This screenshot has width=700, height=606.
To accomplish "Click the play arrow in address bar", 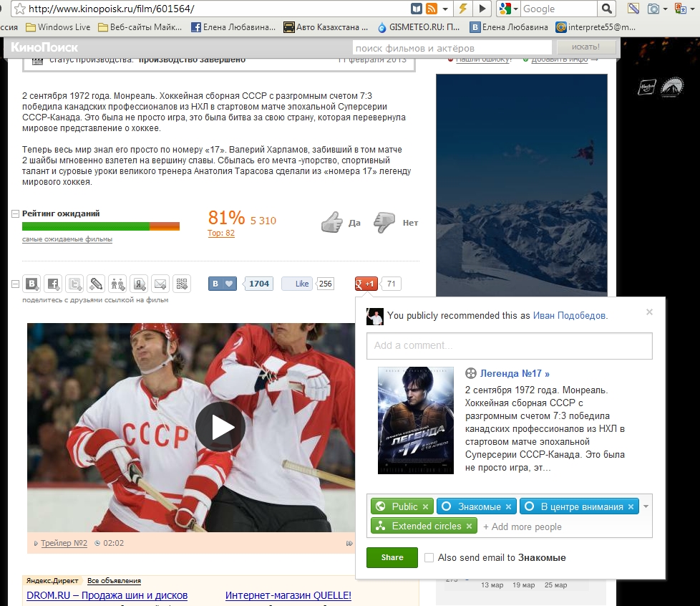I will point(482,9).
